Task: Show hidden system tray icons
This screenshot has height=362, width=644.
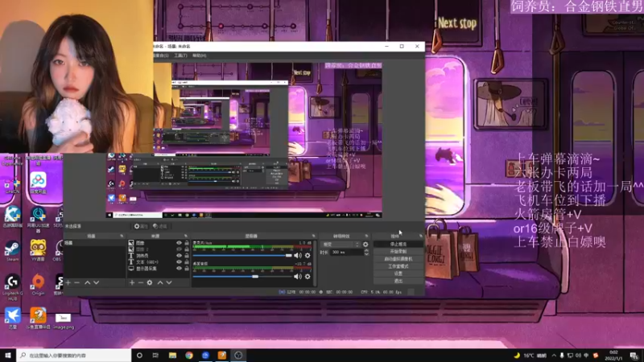Action: pos(554,356)
